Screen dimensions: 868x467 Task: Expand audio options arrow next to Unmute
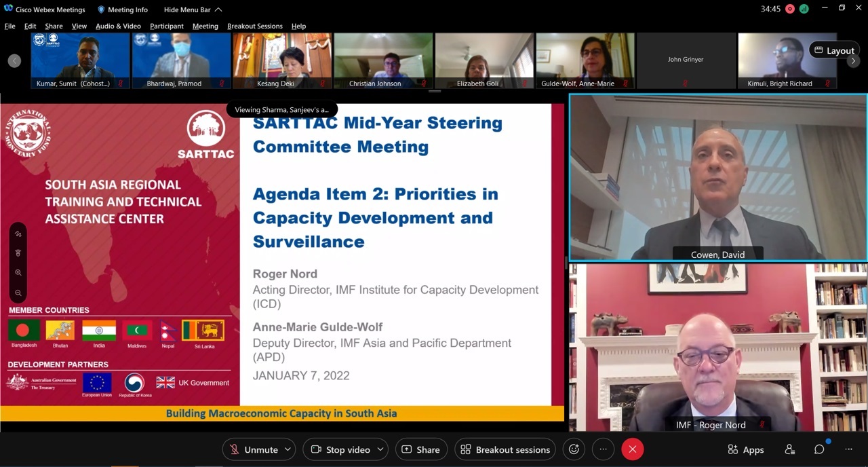click(288, 449)
